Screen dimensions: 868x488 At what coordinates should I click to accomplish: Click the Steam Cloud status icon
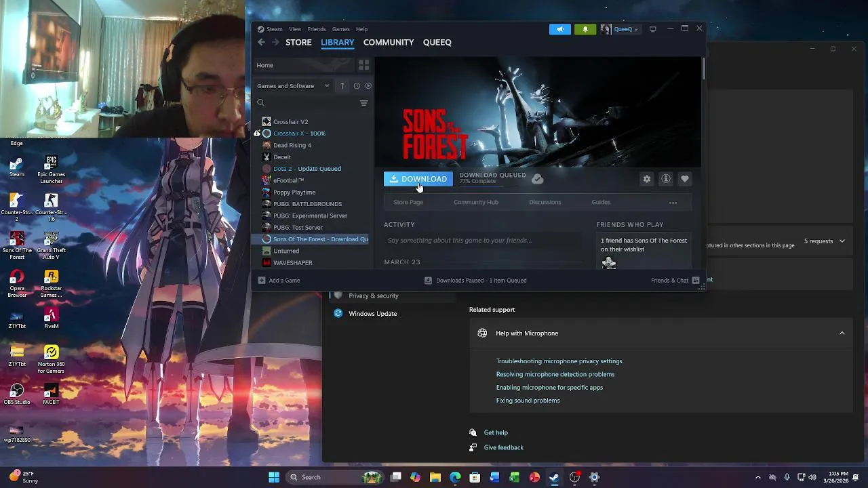[x=537, y=179]
